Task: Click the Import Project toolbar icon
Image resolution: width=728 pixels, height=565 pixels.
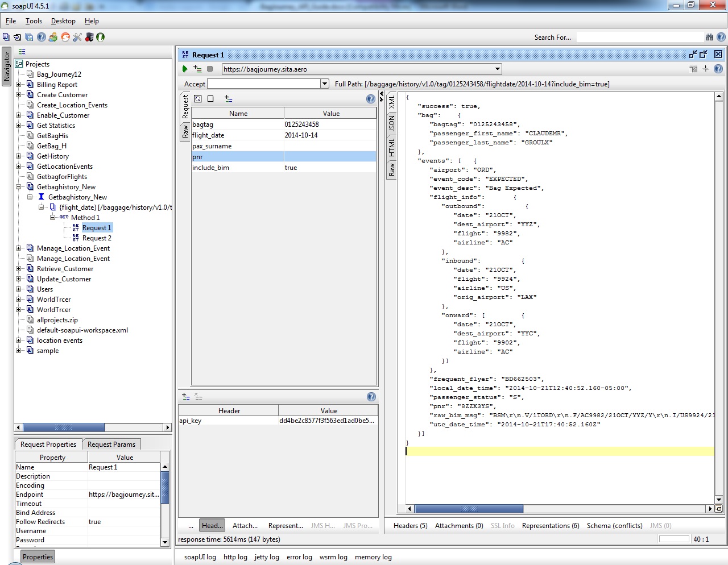Action: click(18, 37)
